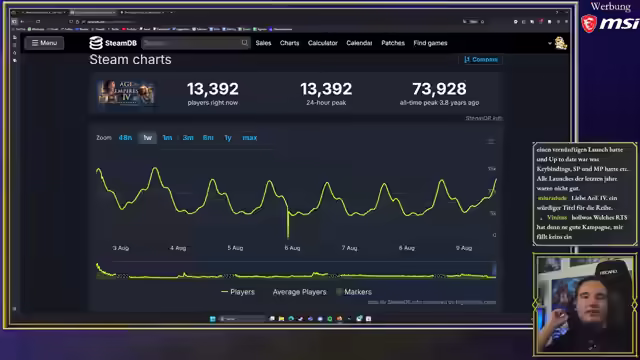This screenshot has width=640, height=360.
Task: Open the chart hamburger context menu
Action: click(x=491, y=142)
